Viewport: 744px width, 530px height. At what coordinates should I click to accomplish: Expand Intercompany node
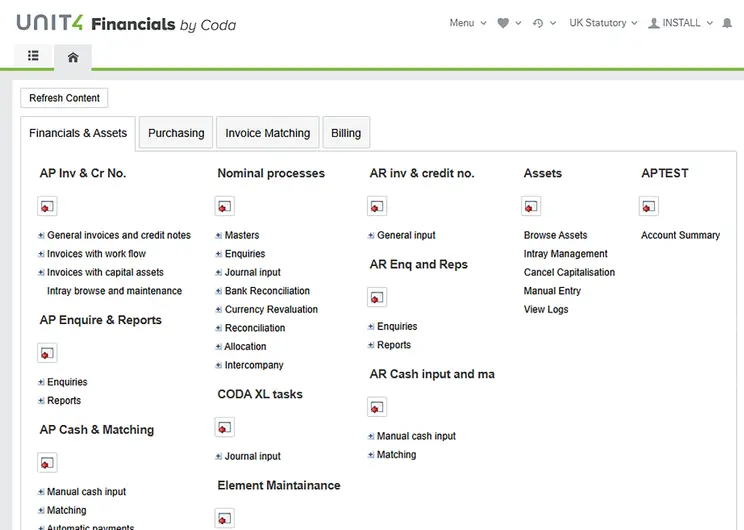click(219, 365)
